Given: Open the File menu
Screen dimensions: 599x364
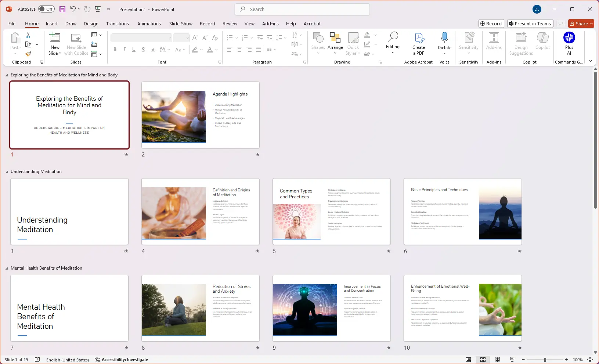Looking at the screenshot, I should coord(12,24).
